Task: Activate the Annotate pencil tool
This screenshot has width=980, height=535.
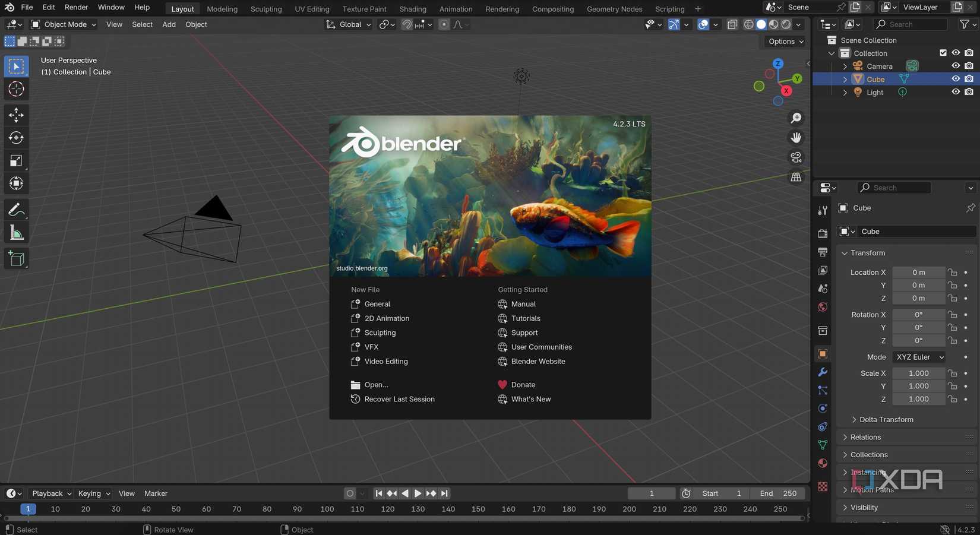Action: click(x=16, y=210)
